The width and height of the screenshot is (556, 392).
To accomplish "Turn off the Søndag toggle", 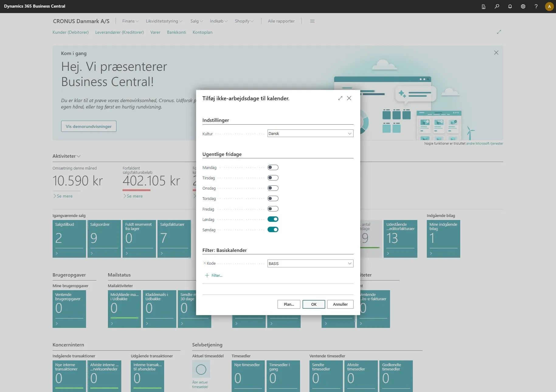I will pyautogui.click(x=273, y=229).
